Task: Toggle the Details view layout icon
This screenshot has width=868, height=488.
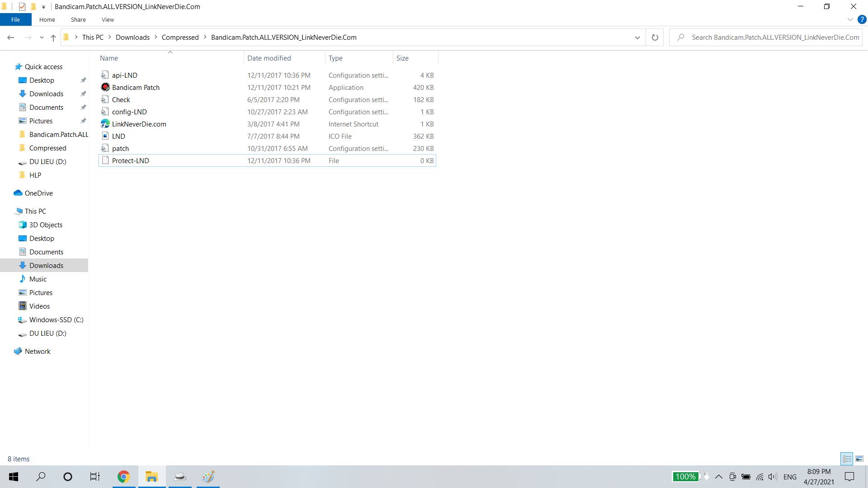Action: click(847, 458)
